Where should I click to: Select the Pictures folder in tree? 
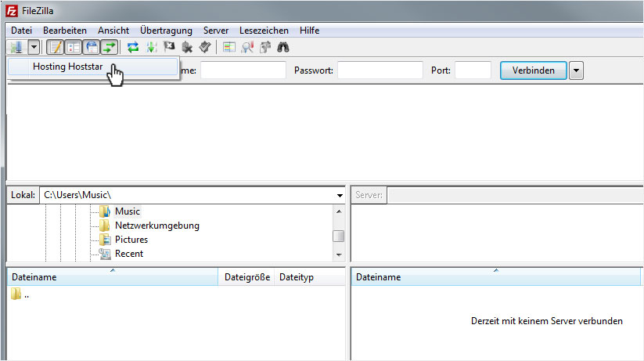[131, 240]
